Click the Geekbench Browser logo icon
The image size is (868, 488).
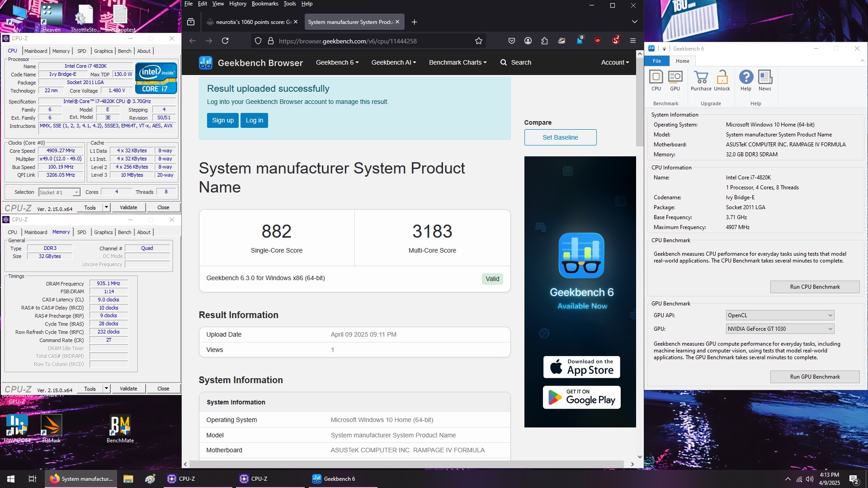206,62
